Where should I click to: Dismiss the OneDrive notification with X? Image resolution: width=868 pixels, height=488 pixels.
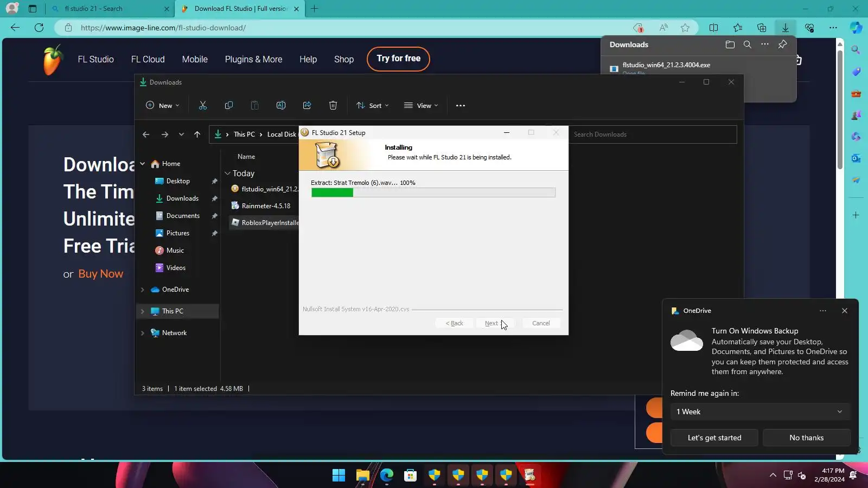click(845, 311)
